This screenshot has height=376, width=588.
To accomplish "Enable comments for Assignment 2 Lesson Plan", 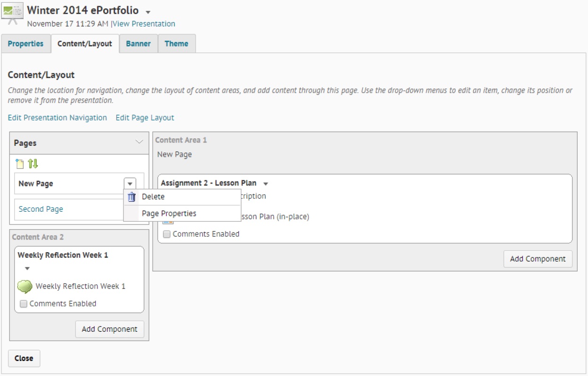I will tap(167, 234).
